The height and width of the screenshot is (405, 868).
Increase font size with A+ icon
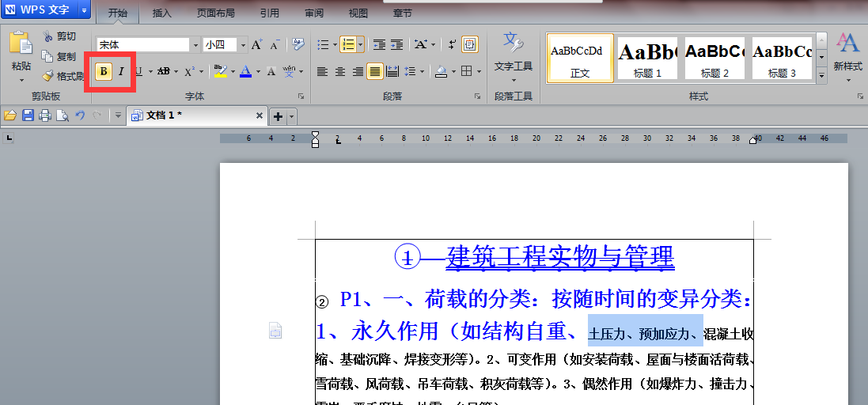pos(256,45)
